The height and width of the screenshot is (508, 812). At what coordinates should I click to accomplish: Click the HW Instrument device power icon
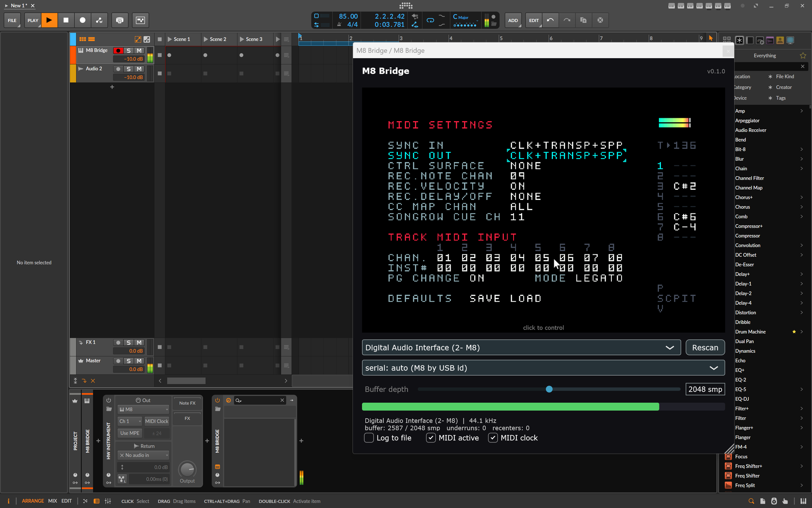point(108,400)
